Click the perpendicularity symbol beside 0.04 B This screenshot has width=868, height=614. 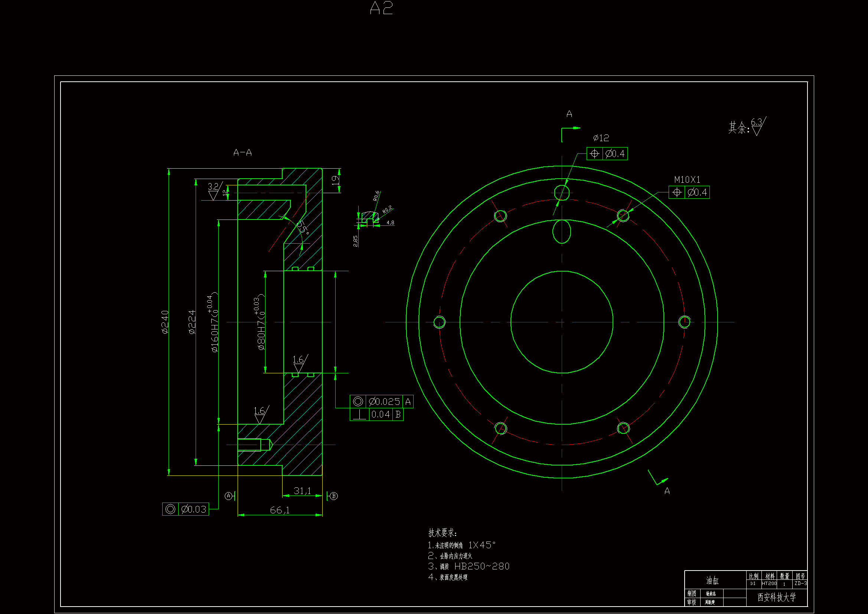coord(359,415)
